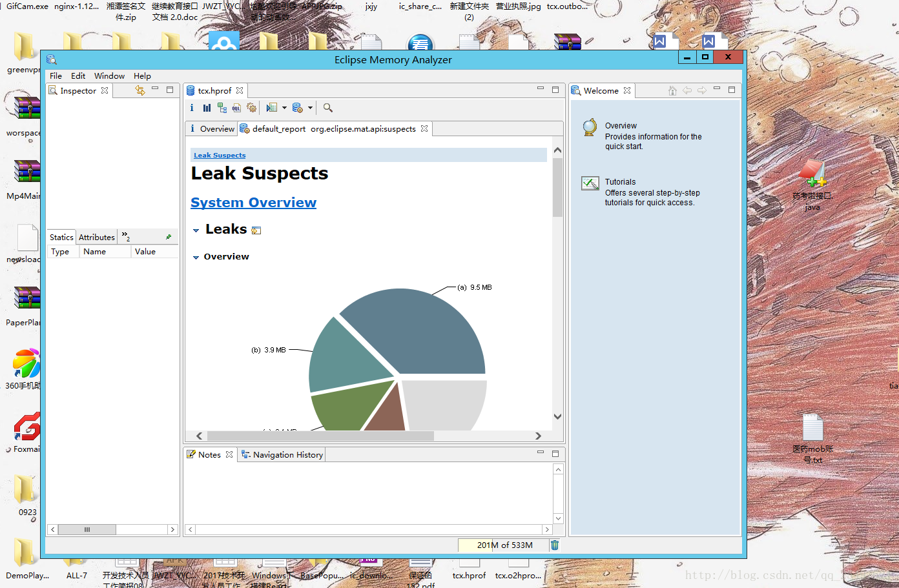Close the Welcome tab
The image size is (899, 588).
(x=627, y=90)
